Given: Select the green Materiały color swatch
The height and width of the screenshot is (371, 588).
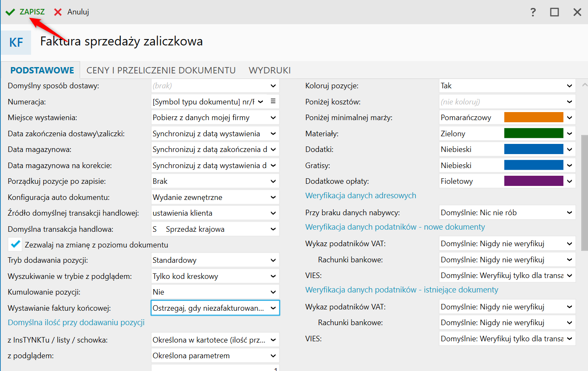Looking at the screenshot, I should point(533,133).
